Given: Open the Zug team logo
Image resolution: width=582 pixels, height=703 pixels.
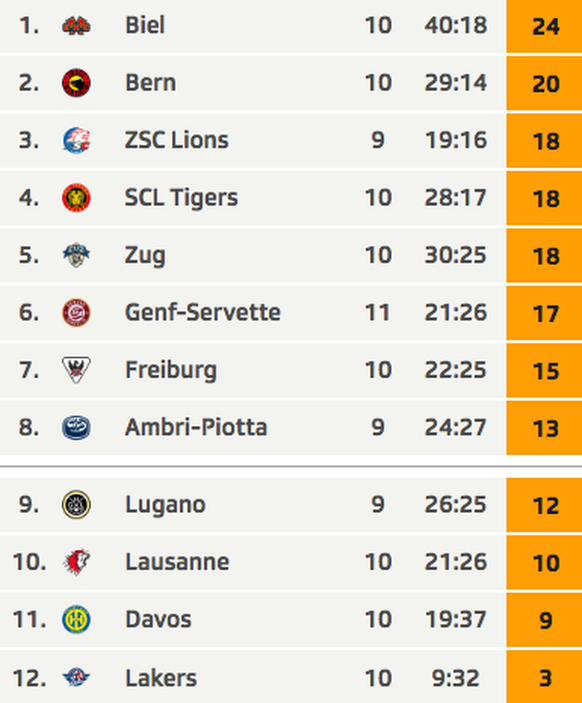Looking at the screenshot, I should click(76, 255).
